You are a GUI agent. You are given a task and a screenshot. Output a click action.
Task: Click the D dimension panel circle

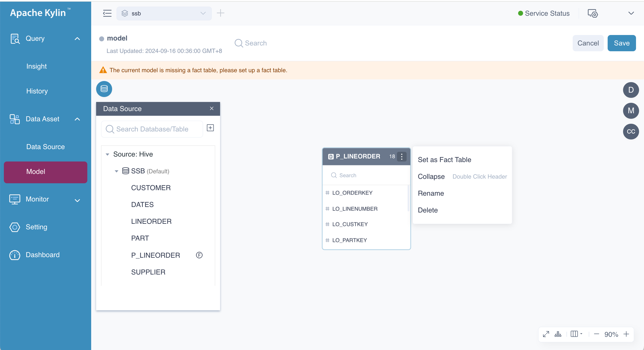[x=631, y=90]
